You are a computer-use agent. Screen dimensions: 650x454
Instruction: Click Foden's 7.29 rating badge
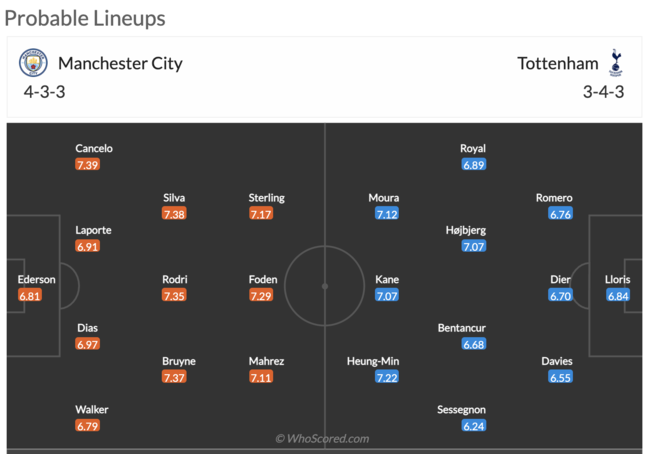pos(262,296)
